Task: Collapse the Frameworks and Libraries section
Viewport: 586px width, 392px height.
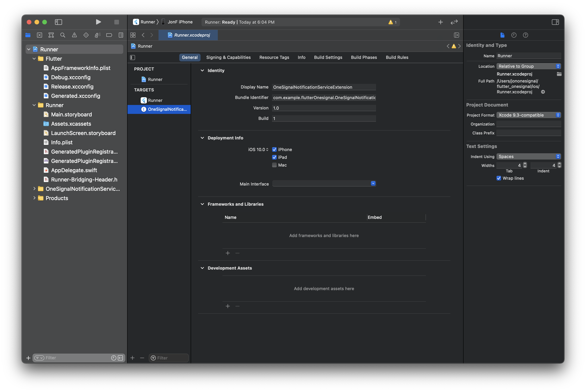Action: tap(202, 204)
